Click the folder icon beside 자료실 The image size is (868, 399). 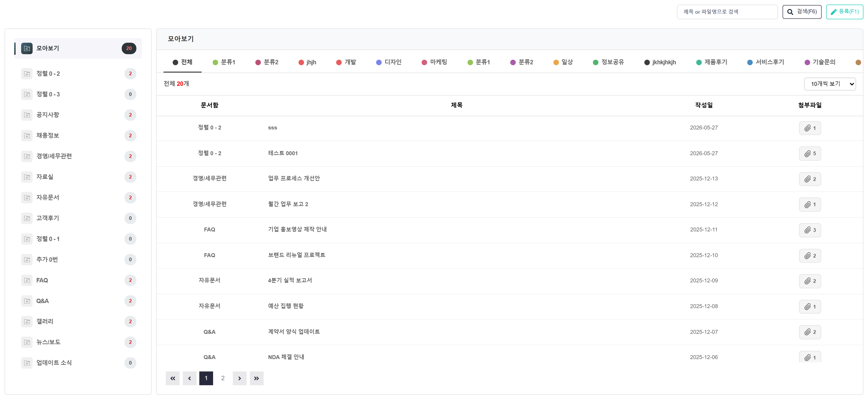pos(27,177)
